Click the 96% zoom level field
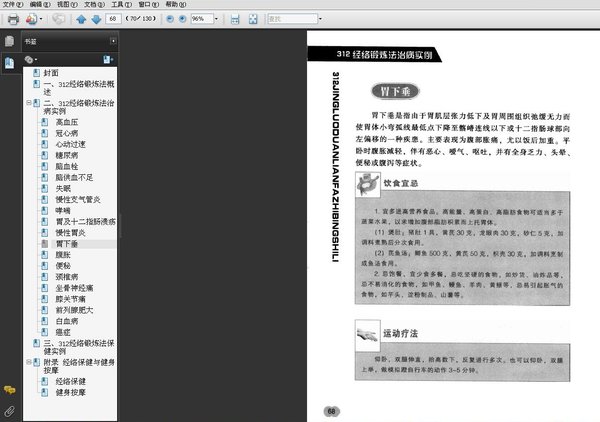 [202, 19]
